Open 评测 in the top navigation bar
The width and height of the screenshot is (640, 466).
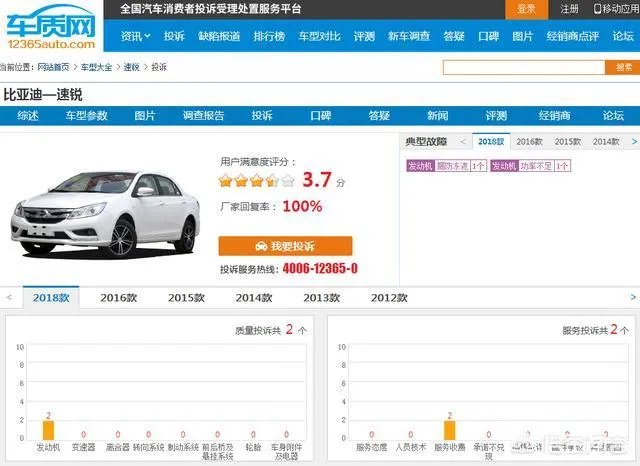pos(364,36)
